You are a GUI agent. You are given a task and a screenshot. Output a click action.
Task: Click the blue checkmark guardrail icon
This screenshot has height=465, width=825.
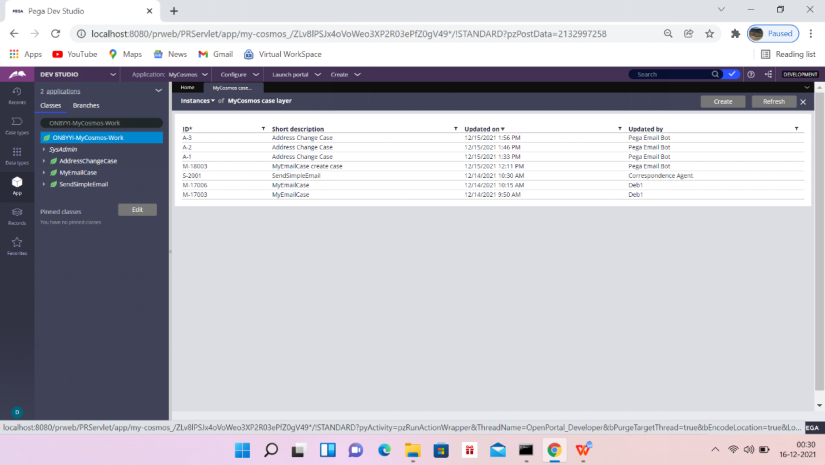click(731, 74)
